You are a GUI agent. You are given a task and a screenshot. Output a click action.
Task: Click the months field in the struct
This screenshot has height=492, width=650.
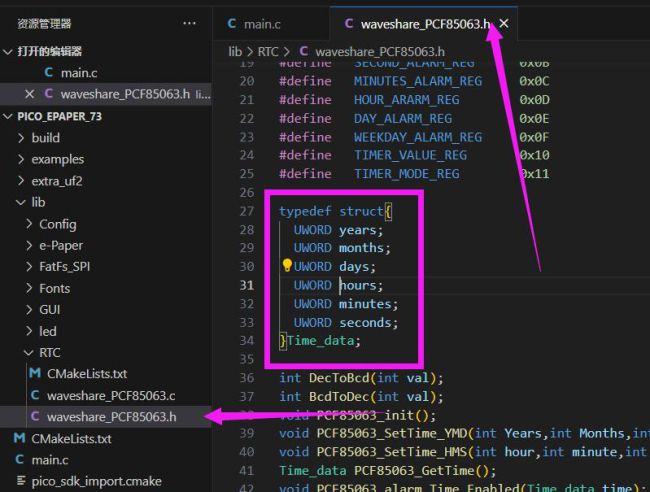pos(361,248)
